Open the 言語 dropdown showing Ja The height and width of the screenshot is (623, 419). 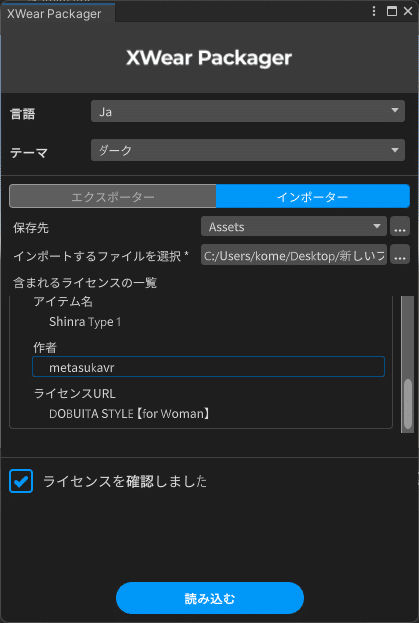click(x=248, y=111)
